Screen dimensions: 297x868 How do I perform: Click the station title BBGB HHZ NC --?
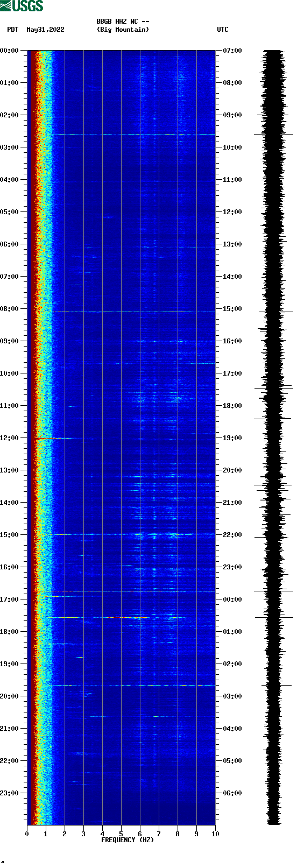pos(123,22)
